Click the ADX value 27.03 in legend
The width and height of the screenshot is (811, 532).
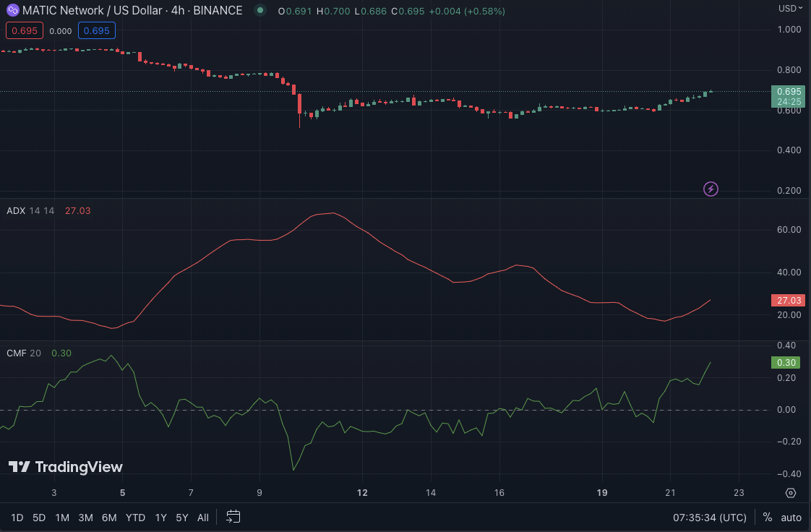point(77,211)
